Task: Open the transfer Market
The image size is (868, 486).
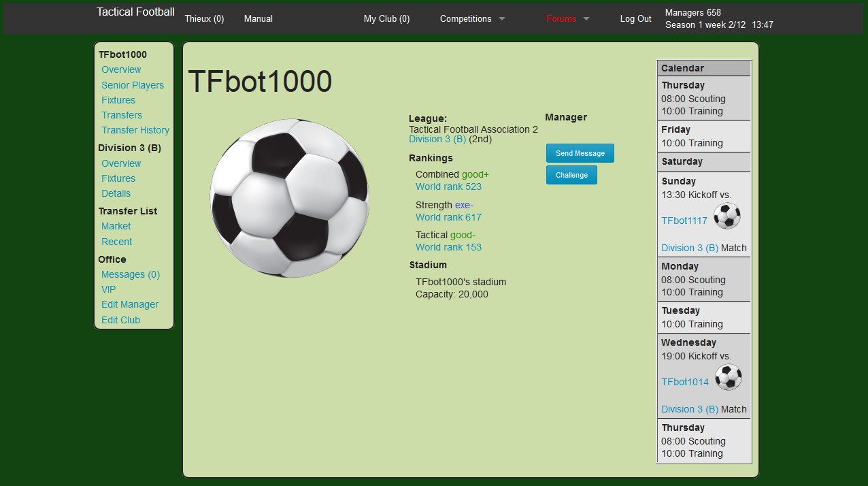Action: pyautogui.click(x=116, y=226)
